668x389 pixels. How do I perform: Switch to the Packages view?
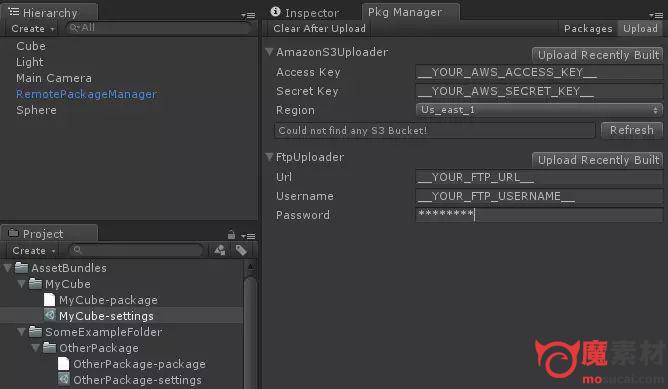point(588,29)
